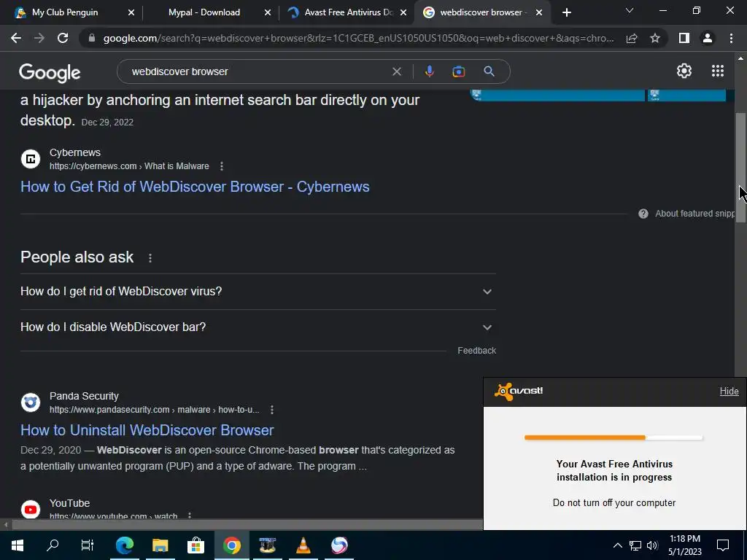The width and height of the screenshot is (747, 560).
Task: Click the horizontal scrollbar at page bottom
Action: click(247, 525)
